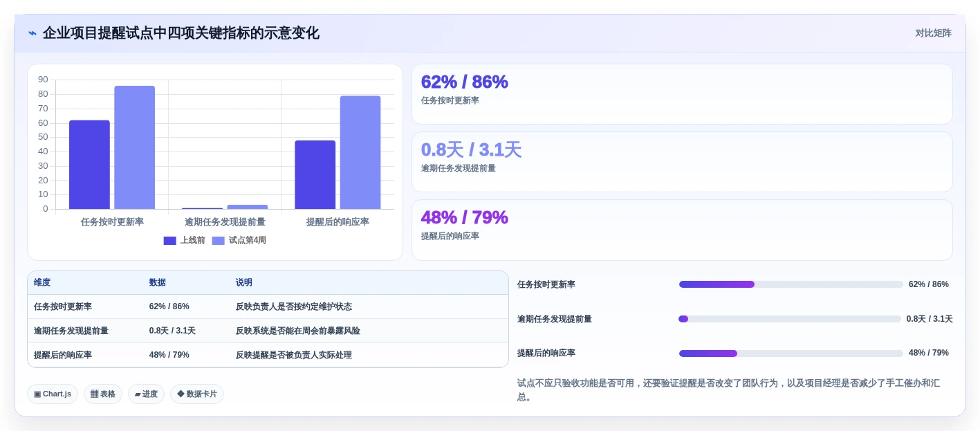Click the 试点第4周 bar for 提醒后的响应率

[360, 152]
